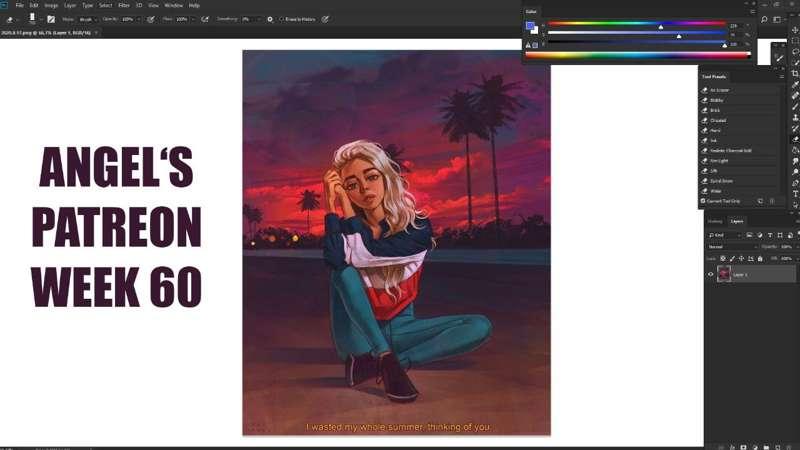Image resolution: width=800 pixels, height=450 pixels.
Task: Open the Help menu
Action: pos(194,5)
